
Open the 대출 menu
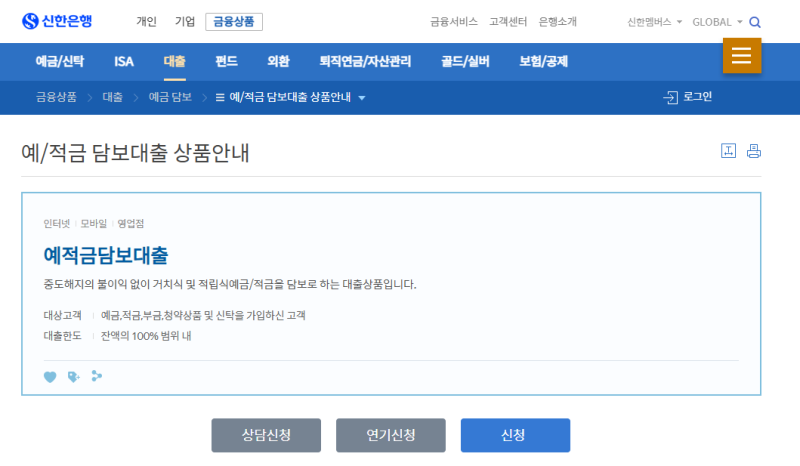point(174,62)
